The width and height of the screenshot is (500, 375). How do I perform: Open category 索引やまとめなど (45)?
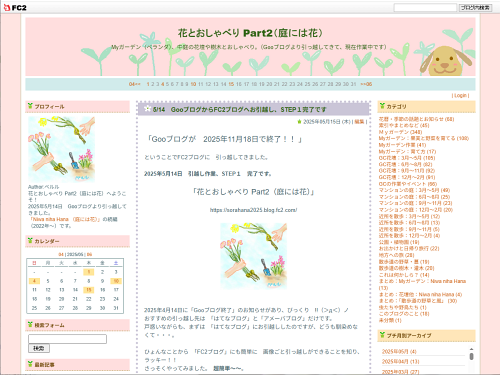click(404, 125)
